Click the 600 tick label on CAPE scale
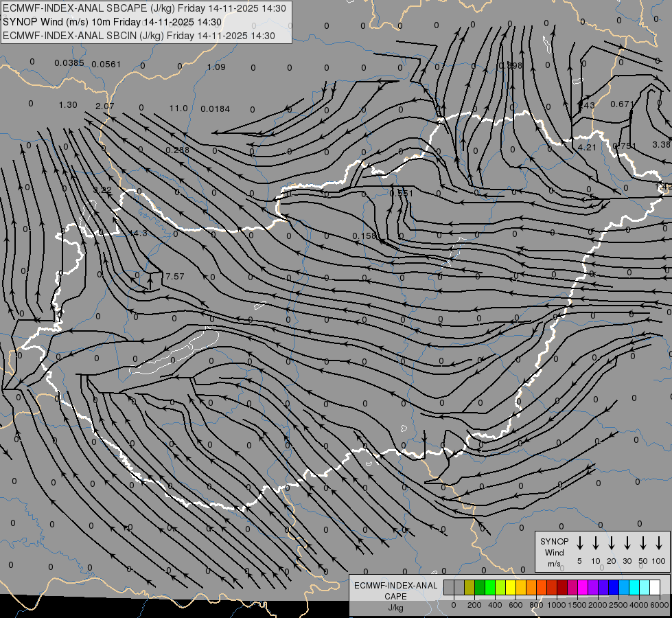672x618 pixels. [x=515, y=605]
